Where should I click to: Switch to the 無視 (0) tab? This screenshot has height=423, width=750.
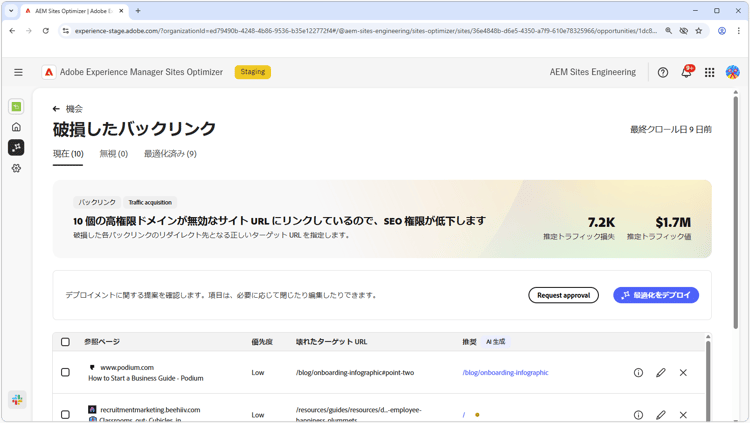tap(113, 154)
